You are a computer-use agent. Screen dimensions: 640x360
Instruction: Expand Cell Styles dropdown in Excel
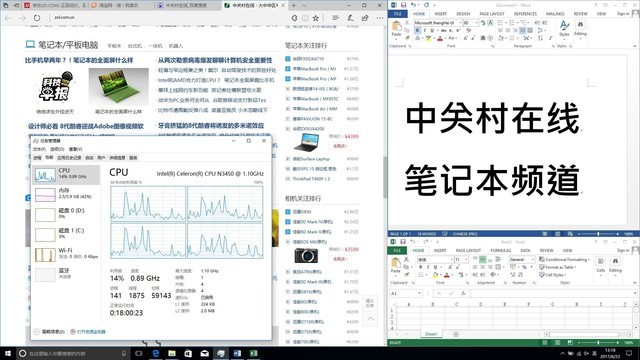(553, 275)
